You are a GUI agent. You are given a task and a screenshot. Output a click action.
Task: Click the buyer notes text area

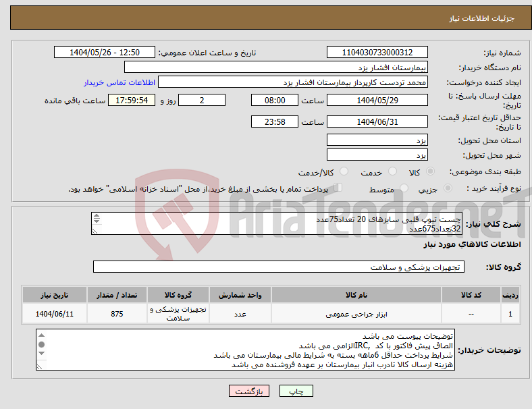tap(245, 350)
